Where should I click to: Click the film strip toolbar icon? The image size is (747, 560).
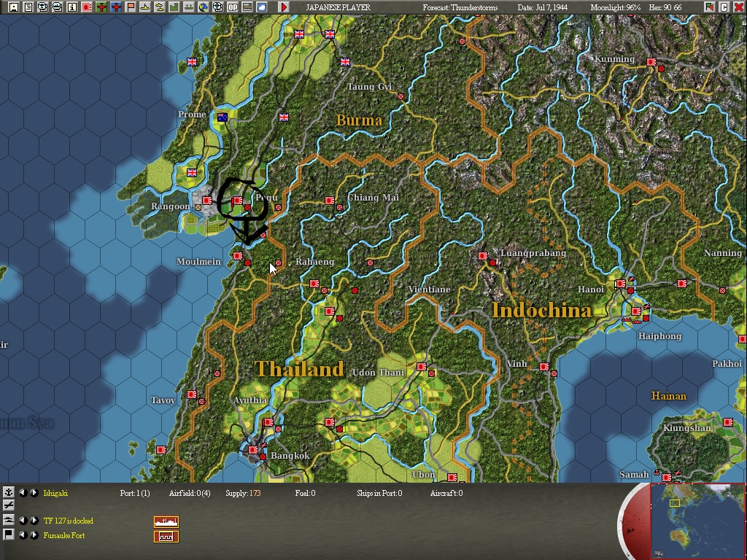point(247,7)
